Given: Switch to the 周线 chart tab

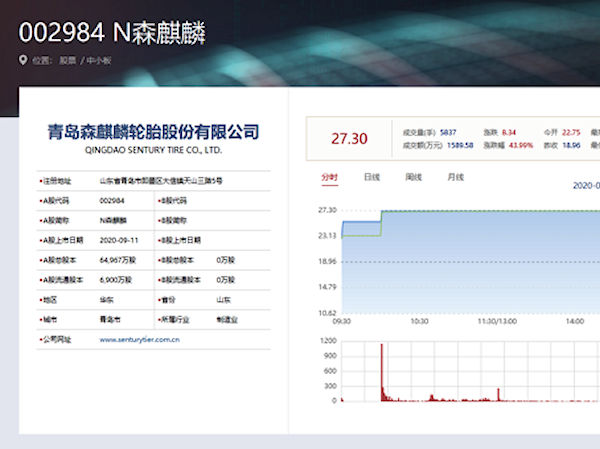Looking at the screenshot, I should 414,177.
